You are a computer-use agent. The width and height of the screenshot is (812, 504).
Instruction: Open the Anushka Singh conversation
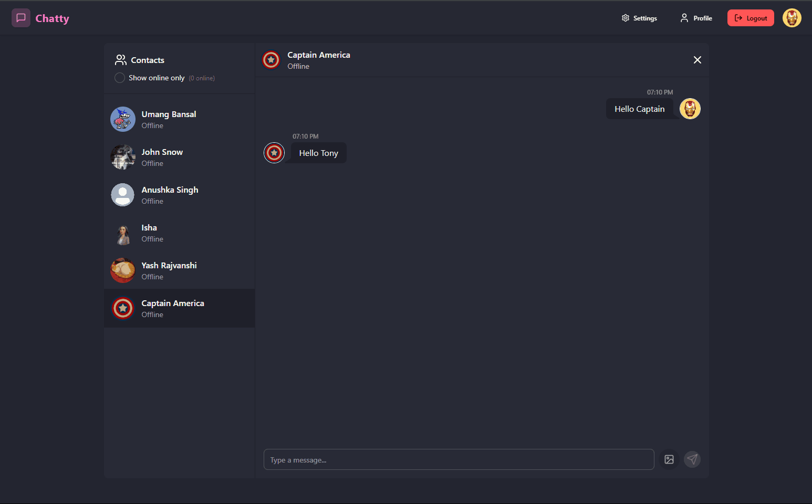[180, 195]
